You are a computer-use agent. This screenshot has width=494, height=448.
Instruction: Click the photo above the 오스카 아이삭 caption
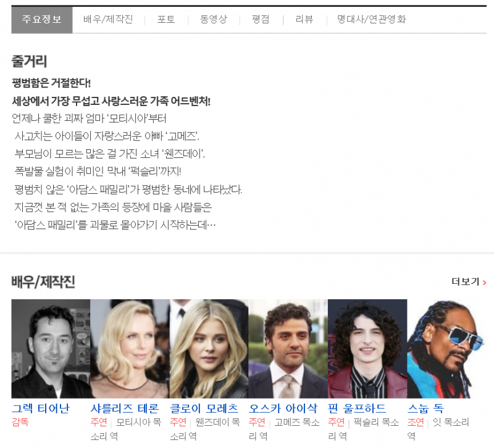pyautogui.click(x=288, y=349)
